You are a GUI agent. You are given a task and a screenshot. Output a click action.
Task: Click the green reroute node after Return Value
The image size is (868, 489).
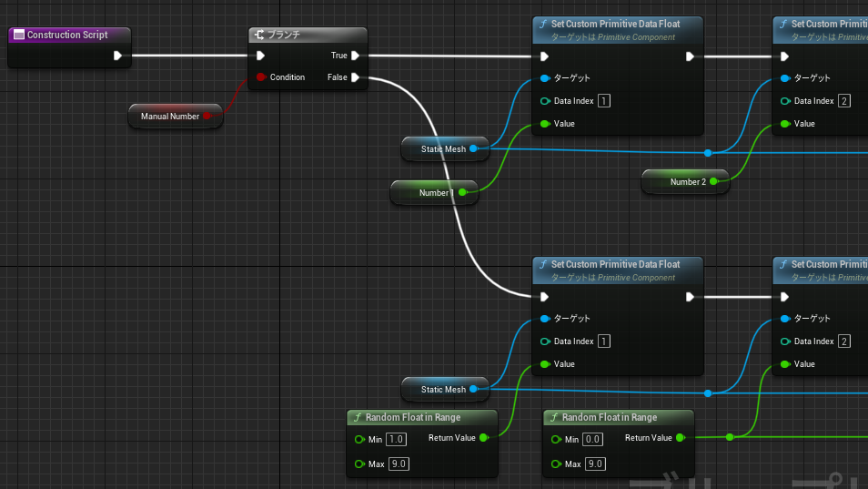[x=730, y=437]
